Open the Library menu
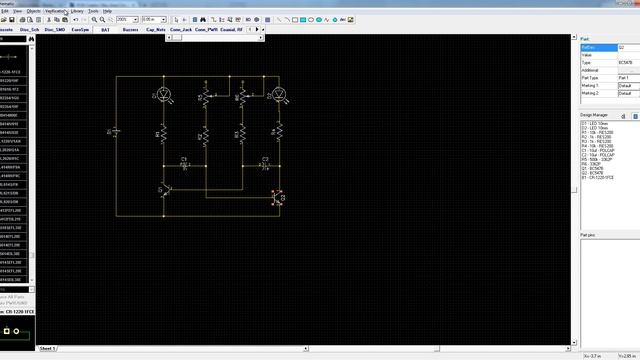The image size is (640, 360). (x=77, y=11)
